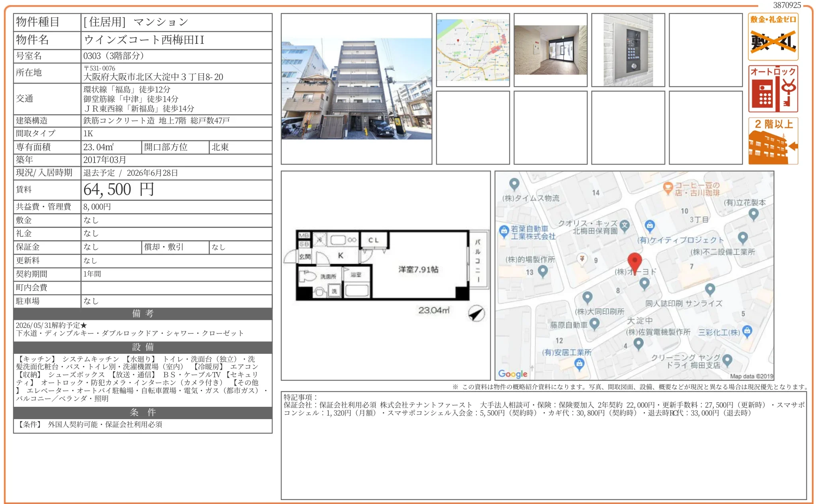The height and width of the screenshot is (504, 819).
Task: Click the 7-Eleven marker on the map
Action: click(582, 259)
